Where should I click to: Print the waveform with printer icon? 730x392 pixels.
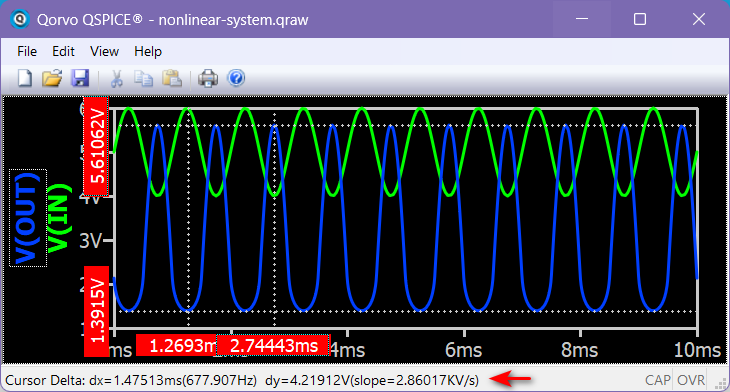[x=208, y=78]
